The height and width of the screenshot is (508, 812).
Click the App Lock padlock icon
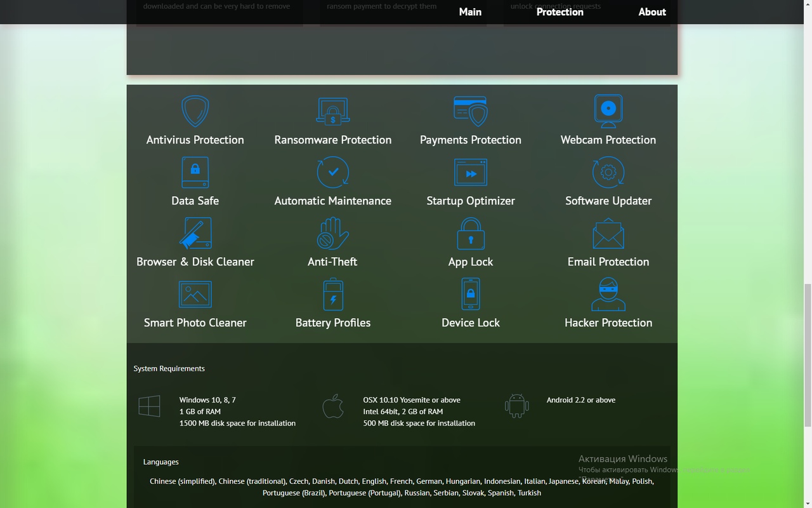470,234
